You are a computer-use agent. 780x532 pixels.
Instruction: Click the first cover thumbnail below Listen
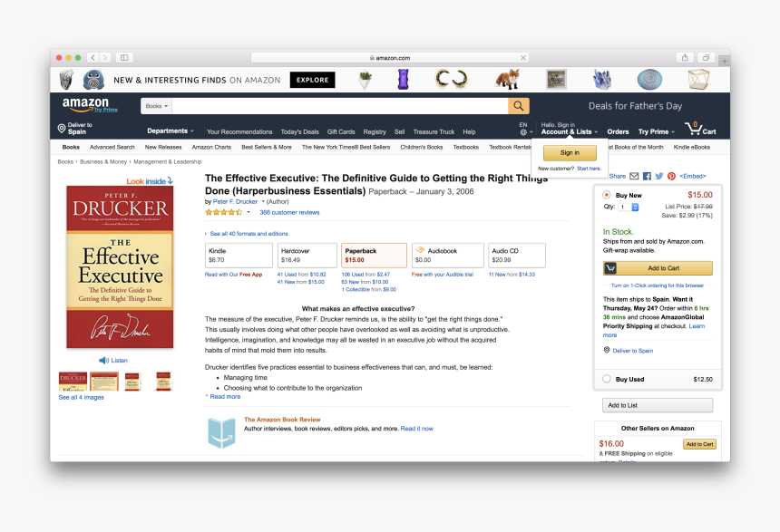point(73,382)
